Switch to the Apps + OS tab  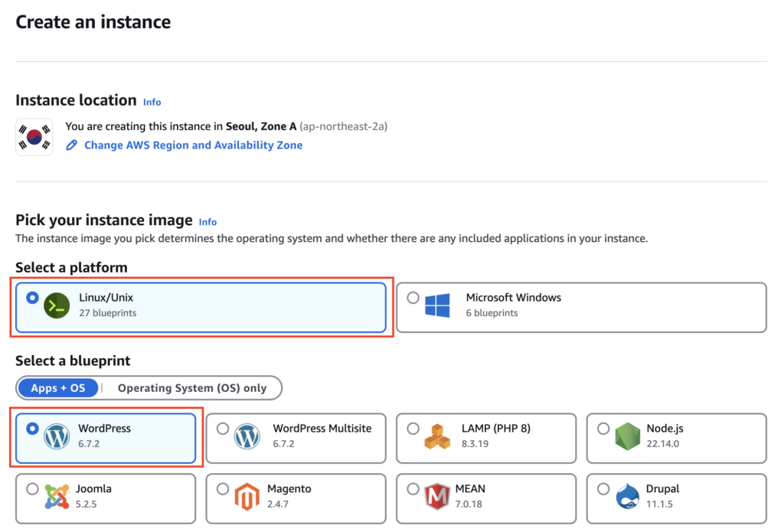click(58, 388)
